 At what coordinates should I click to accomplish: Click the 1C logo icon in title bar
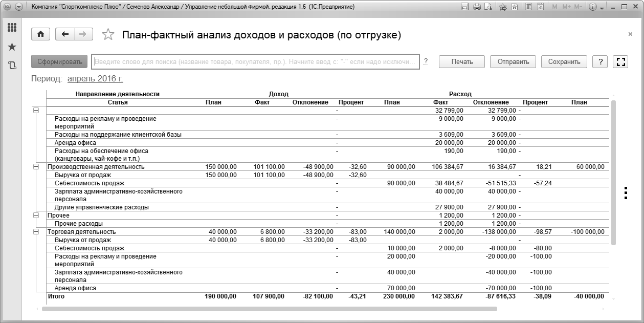coord(7,7)
